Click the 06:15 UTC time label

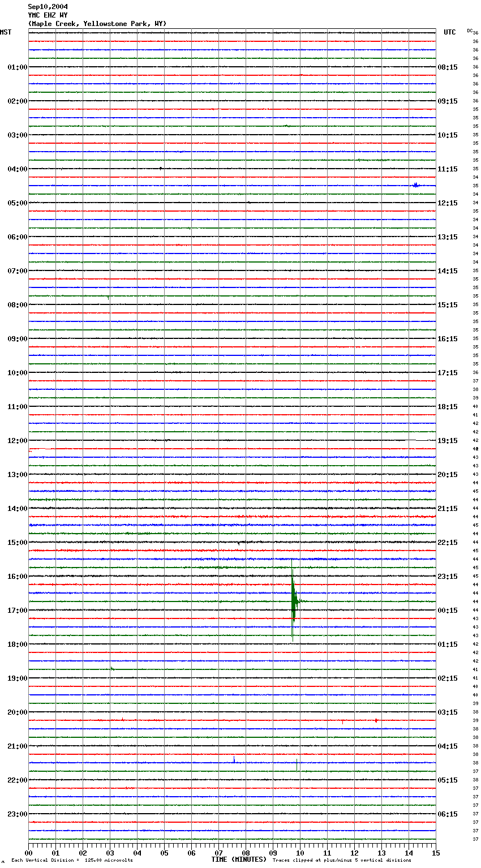tap(448, 814)
